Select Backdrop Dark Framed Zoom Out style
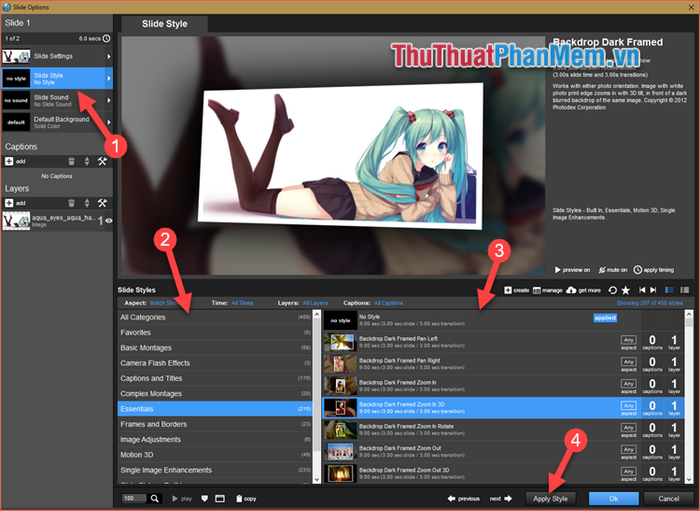 (503, 452)
